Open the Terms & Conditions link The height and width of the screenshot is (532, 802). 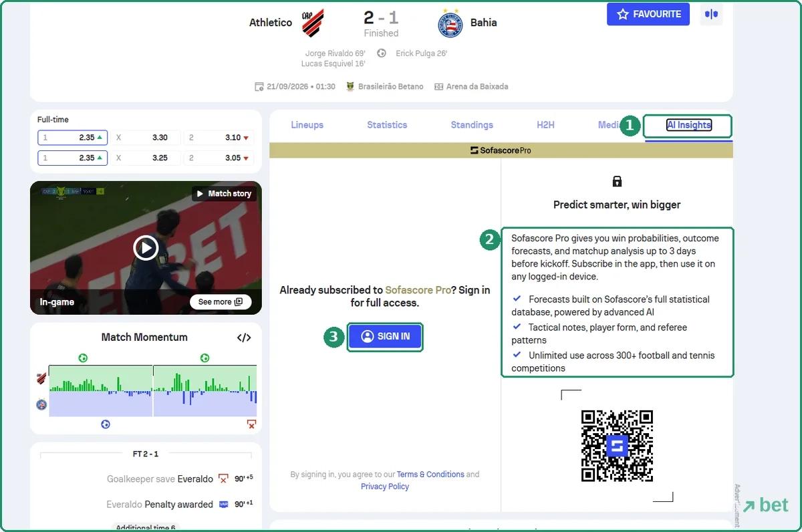pos(430,475)
